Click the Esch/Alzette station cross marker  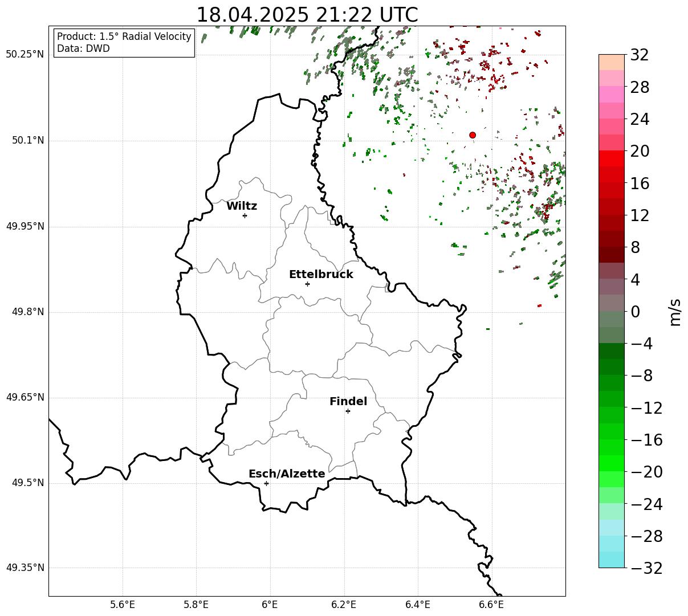pos(266,483)
